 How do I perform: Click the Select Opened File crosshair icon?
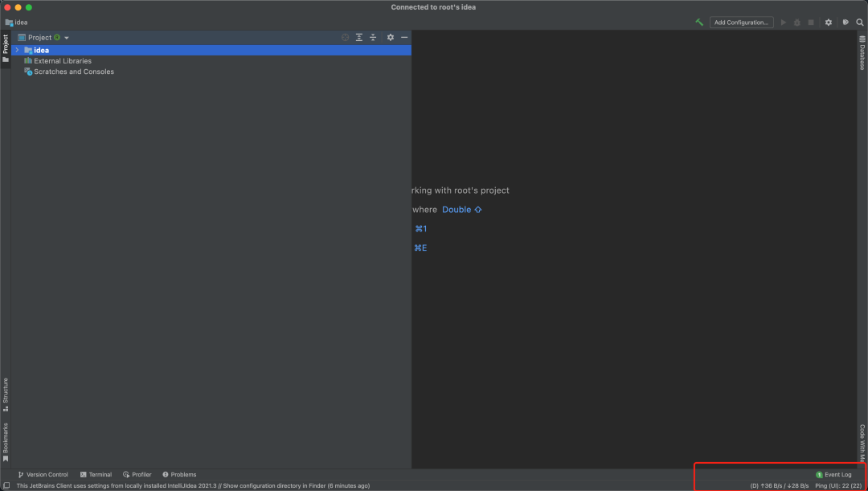tap(346, 37)
